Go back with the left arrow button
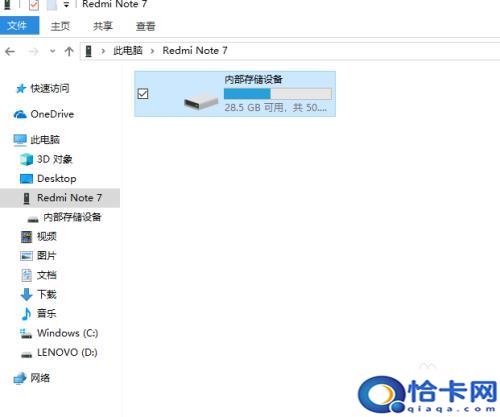 [10, 51]
